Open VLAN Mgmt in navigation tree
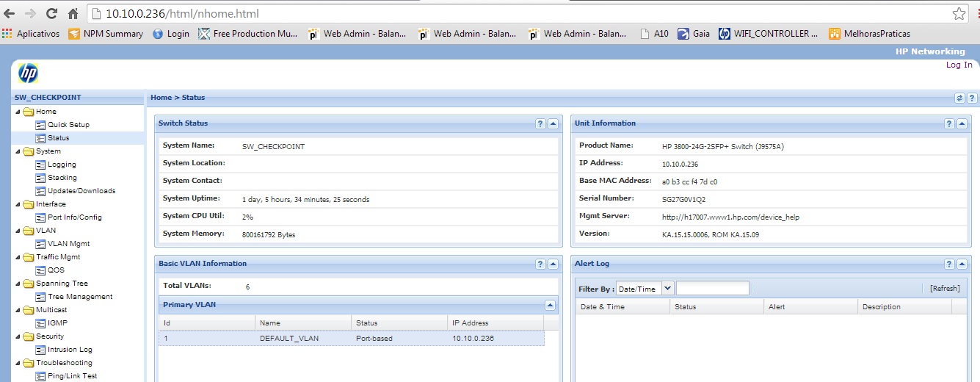The height and width of the screenshot is (382, 980). (68, 244)
